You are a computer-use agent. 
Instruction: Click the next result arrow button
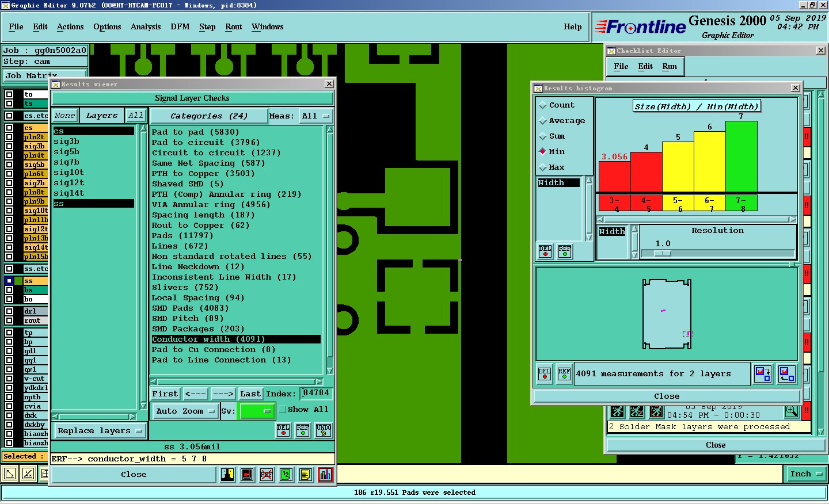(x=223, y=394)
